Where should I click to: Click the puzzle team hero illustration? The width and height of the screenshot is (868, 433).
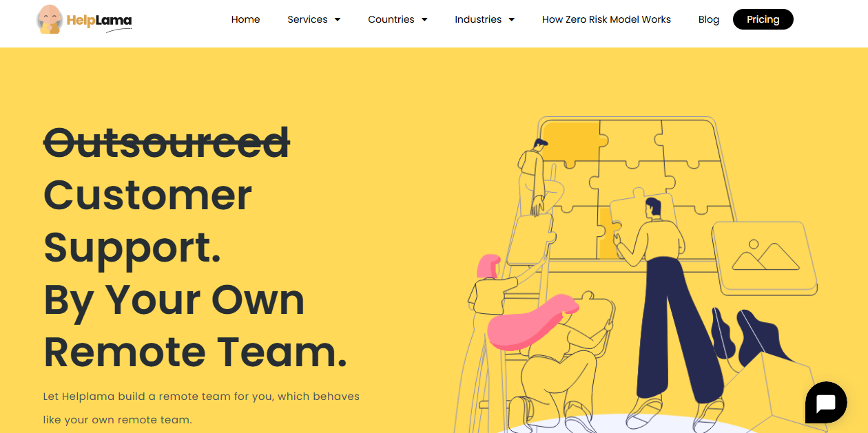click(x=637, y=275)
